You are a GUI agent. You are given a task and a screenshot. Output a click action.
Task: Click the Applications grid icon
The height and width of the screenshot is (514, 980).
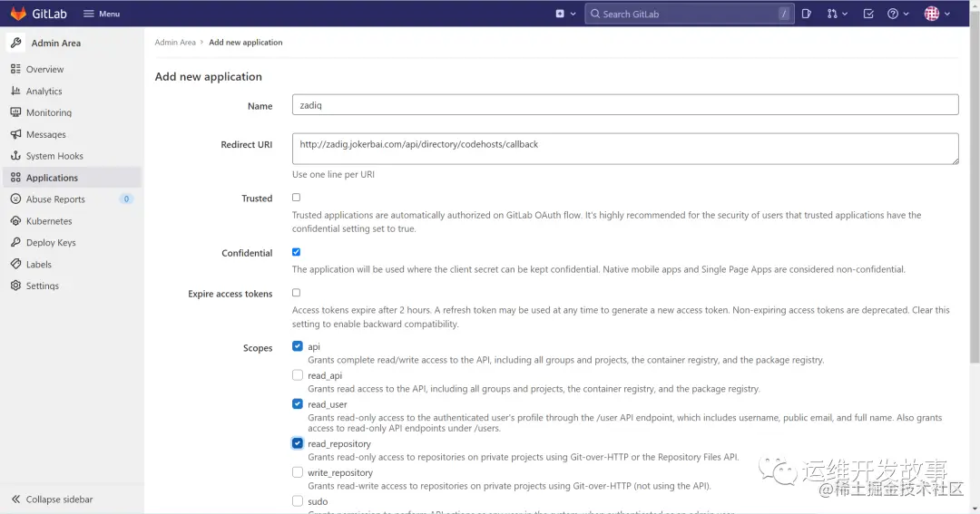pyautogui.click(x=15, y=178)
